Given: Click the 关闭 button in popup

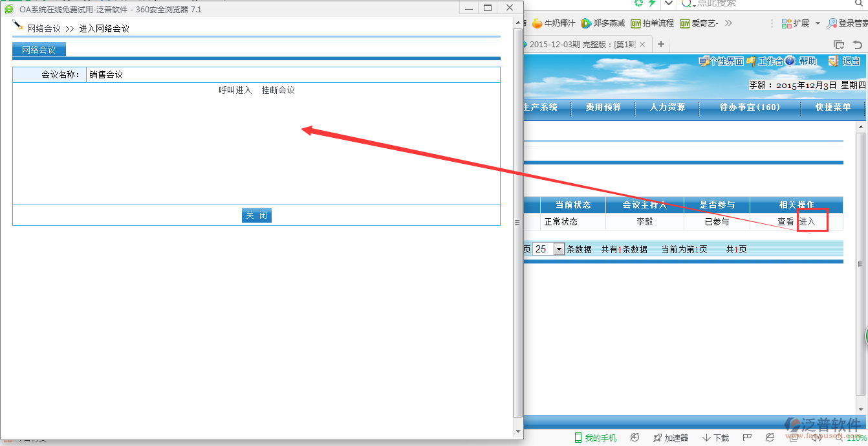Looking at the screenshot, I should [257, 216].
